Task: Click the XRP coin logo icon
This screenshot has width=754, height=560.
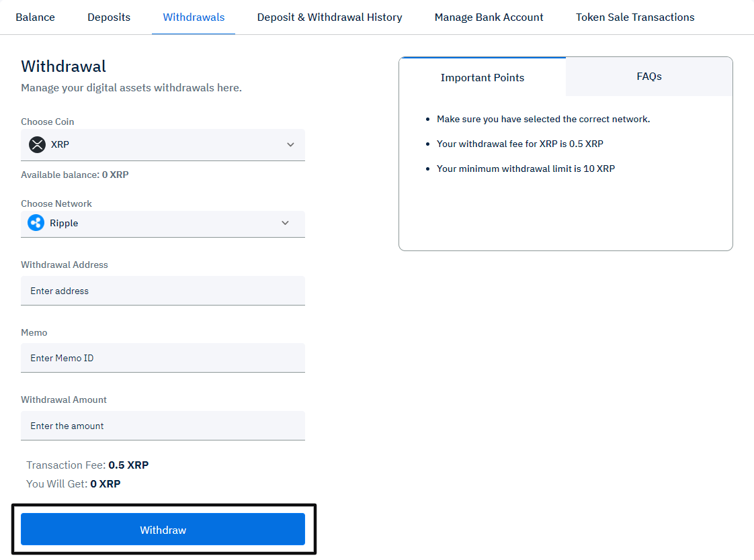Action: (37, 144)
